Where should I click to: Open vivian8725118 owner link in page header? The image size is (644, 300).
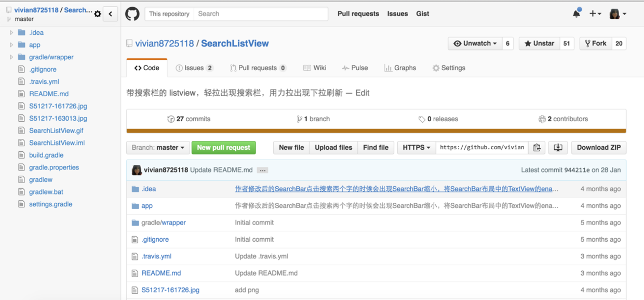[x=165, y=44]
